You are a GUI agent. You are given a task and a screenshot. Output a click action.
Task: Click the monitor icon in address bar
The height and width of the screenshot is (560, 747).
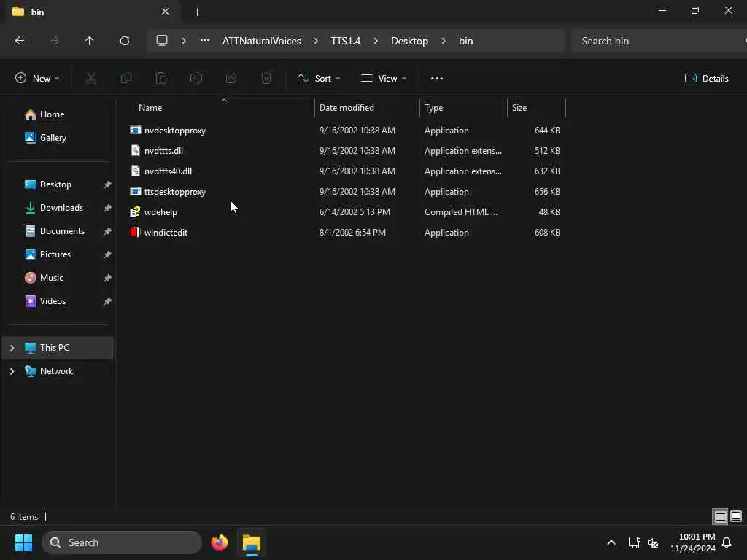(x=162, y=41)
